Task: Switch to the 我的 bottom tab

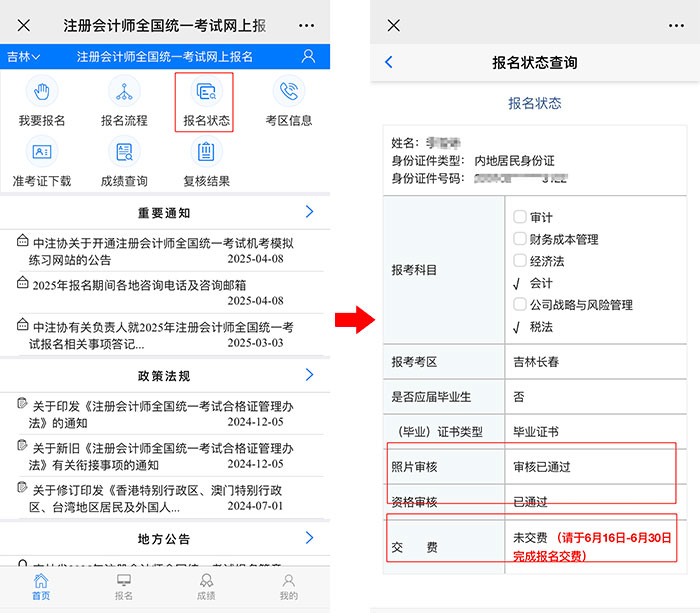Action: (288, 586)
